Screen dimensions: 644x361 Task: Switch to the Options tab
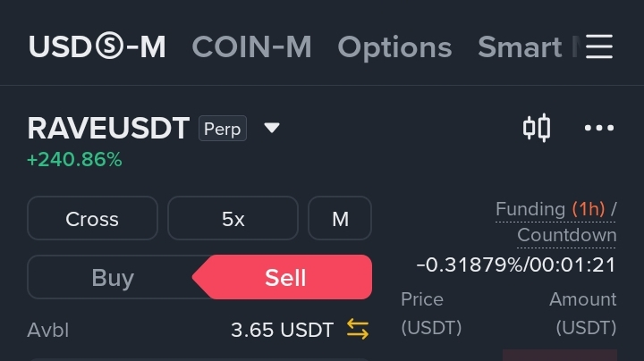click(x=394, y=47)
